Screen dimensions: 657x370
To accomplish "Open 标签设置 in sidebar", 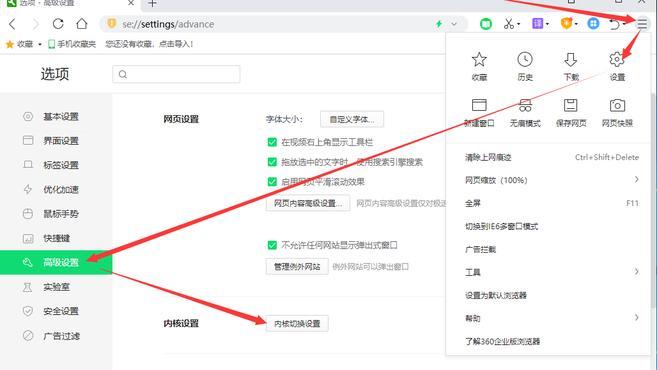I will click(56, 165).
